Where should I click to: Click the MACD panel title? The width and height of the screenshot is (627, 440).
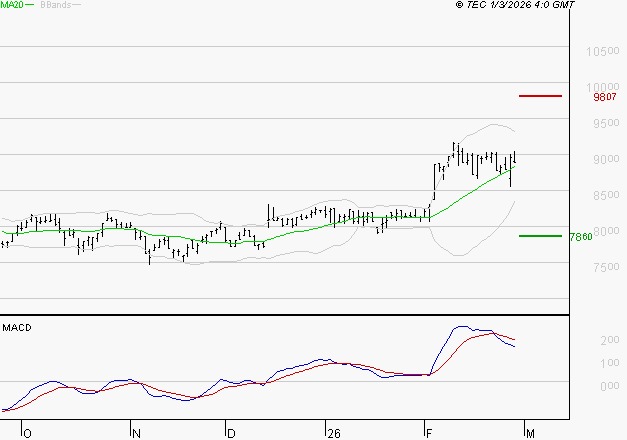[x=17, y=328]
